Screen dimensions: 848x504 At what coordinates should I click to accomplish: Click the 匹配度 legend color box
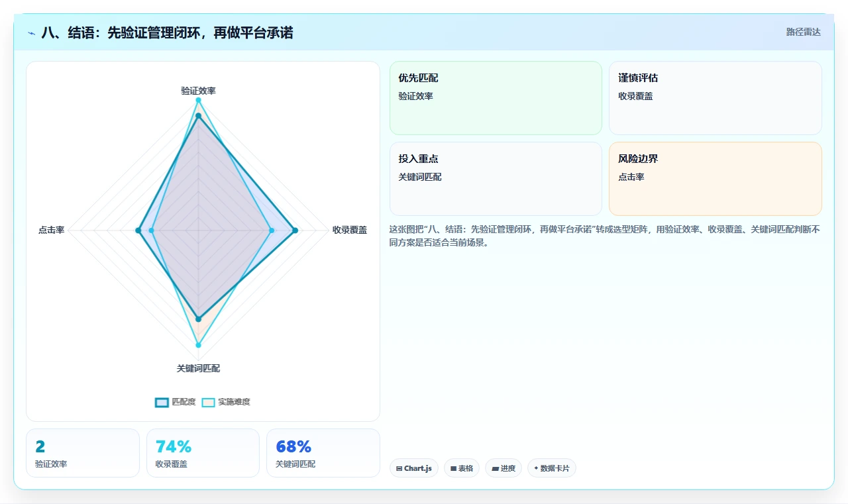162,402
